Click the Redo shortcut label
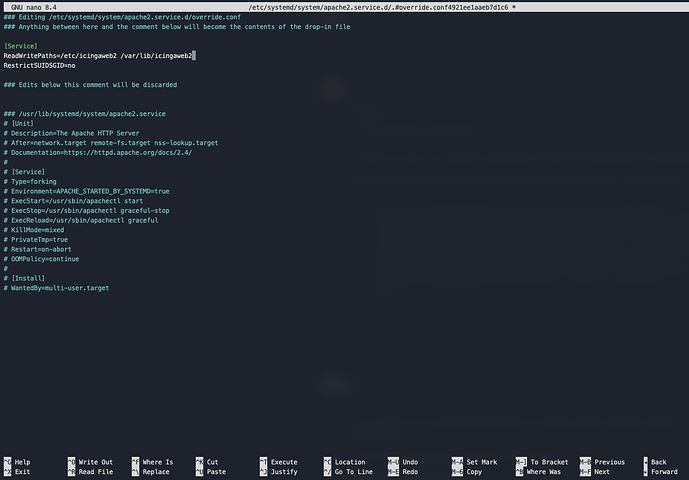 point(410,472)
